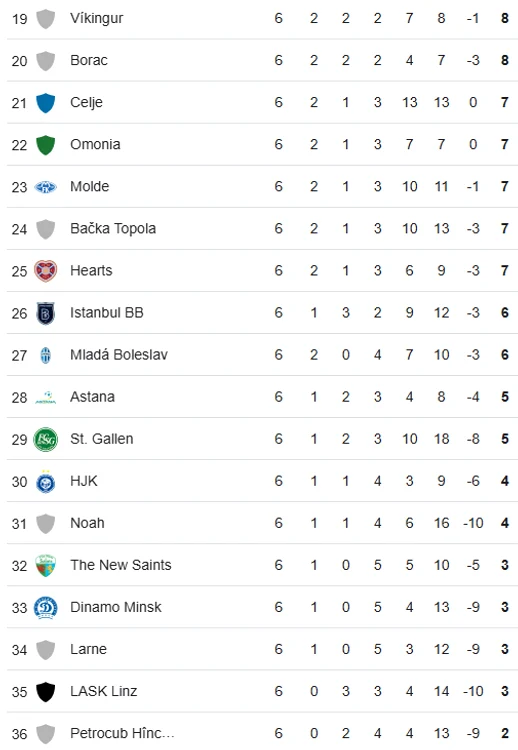Select the Larne team name

click(x=88, y=650)
